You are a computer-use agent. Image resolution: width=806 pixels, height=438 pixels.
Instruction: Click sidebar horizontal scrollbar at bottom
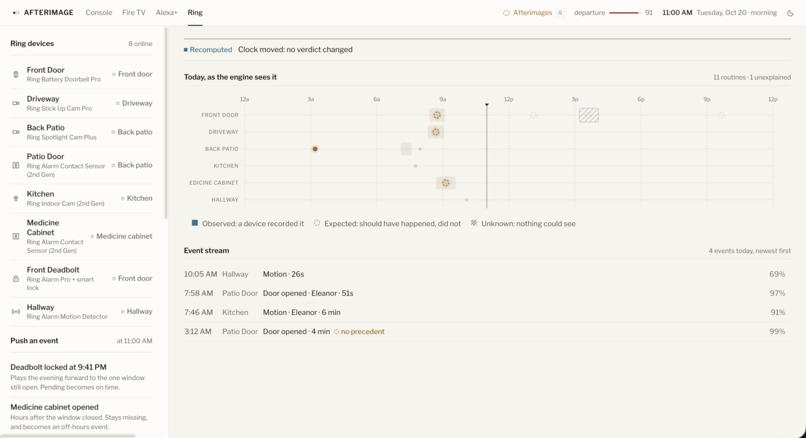tap(68, 436)
